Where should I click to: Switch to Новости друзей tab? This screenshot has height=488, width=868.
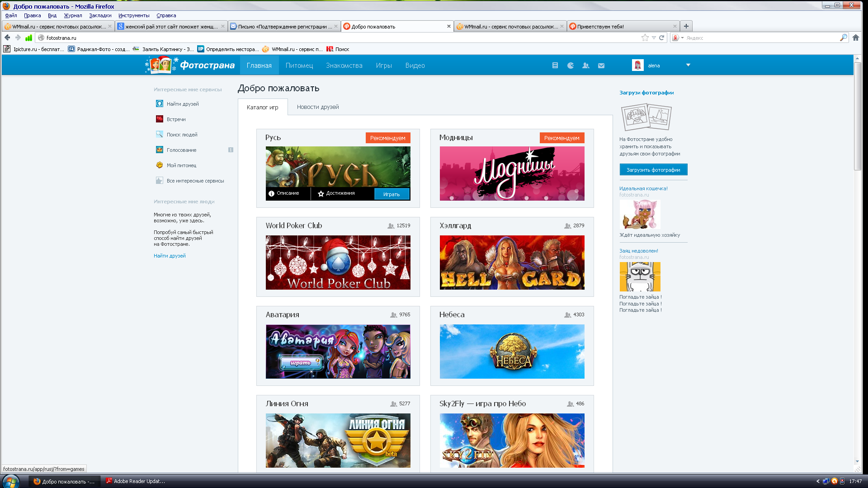coord(318,107)
